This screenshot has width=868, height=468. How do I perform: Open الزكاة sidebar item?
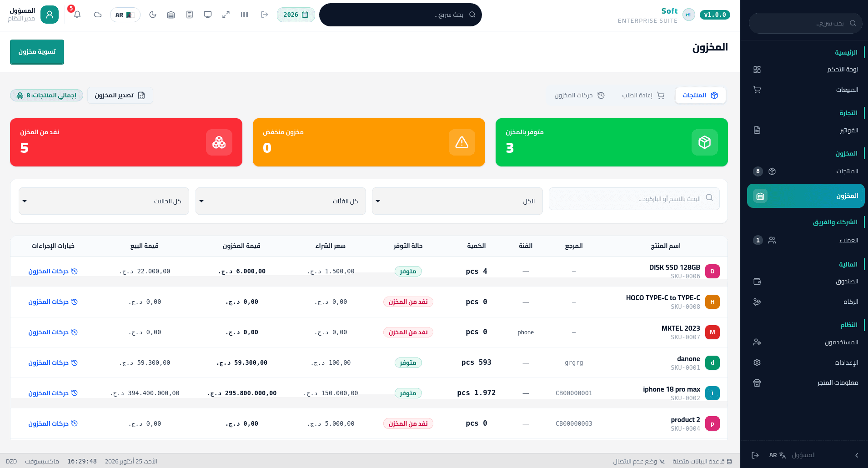[806, 302]
